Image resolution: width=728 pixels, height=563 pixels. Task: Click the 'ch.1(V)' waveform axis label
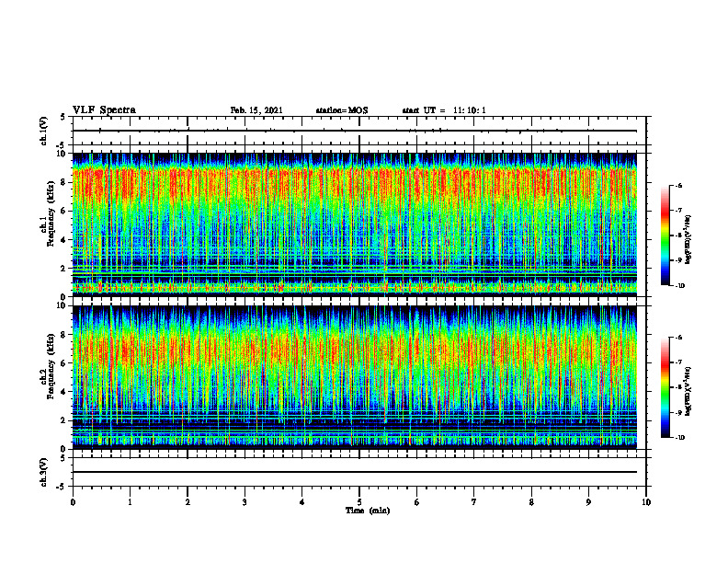[43, 131]
